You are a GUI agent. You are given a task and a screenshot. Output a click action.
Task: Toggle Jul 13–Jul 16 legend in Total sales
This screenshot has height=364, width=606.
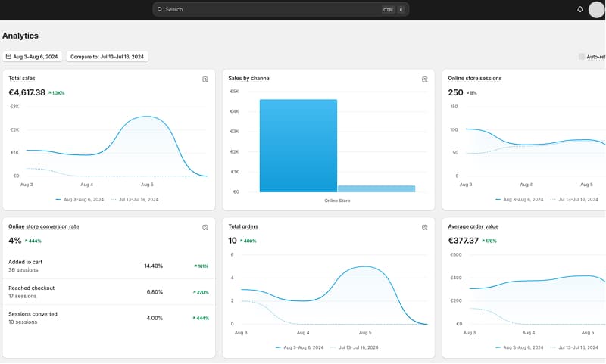tap(135, 200)
